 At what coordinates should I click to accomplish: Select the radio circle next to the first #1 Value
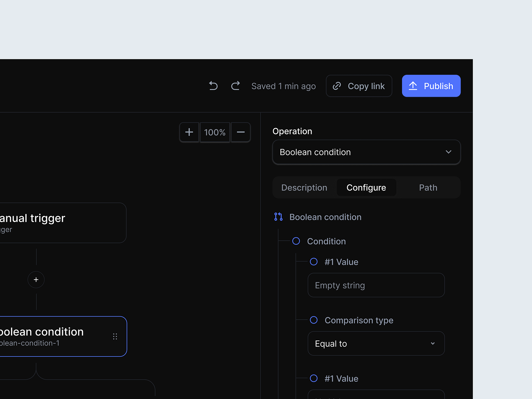pos(314,262)
